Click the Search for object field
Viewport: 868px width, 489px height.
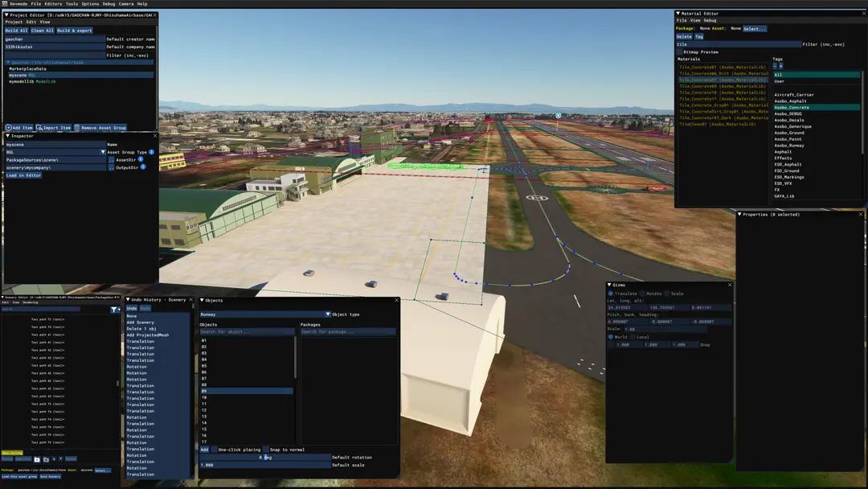[x=247, y=331]
